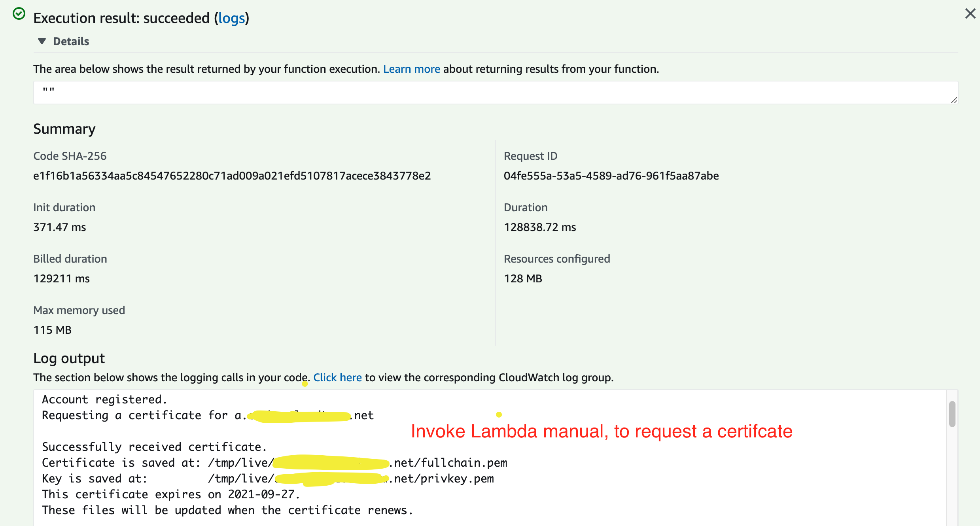
Task: Click the Resources configured 128 MB value
Action: [x=522, y=278]
